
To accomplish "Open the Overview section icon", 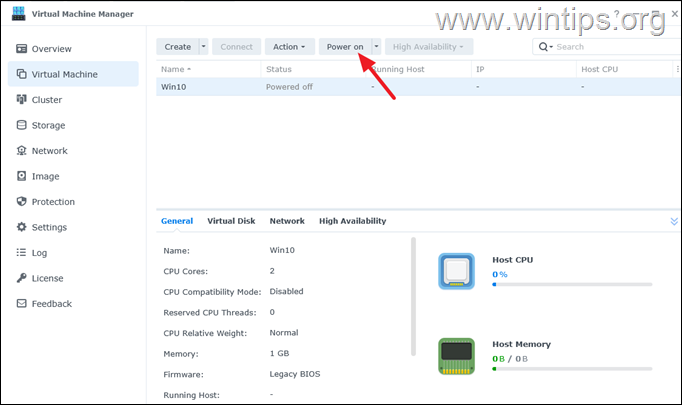I will click(x=22, y=48).
